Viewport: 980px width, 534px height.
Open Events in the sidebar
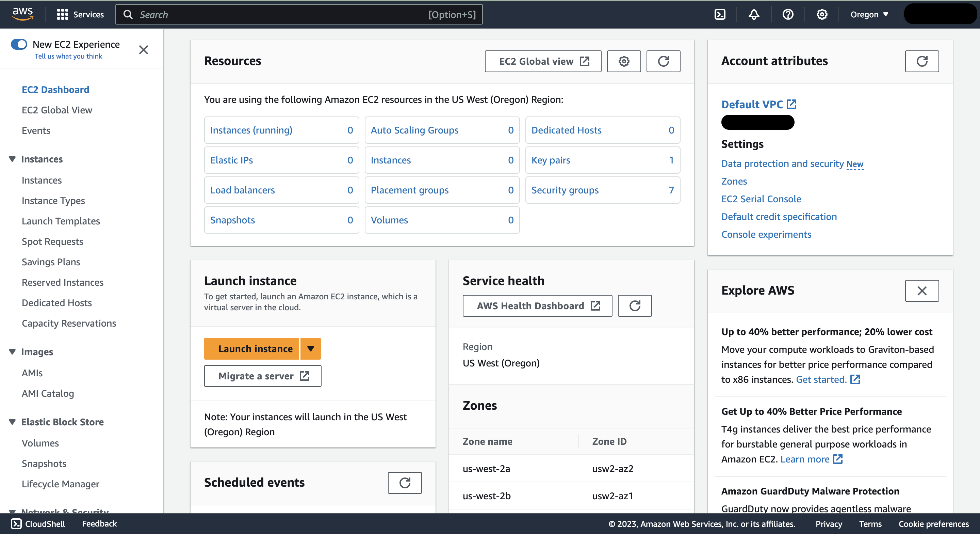[x=36, y=131]
